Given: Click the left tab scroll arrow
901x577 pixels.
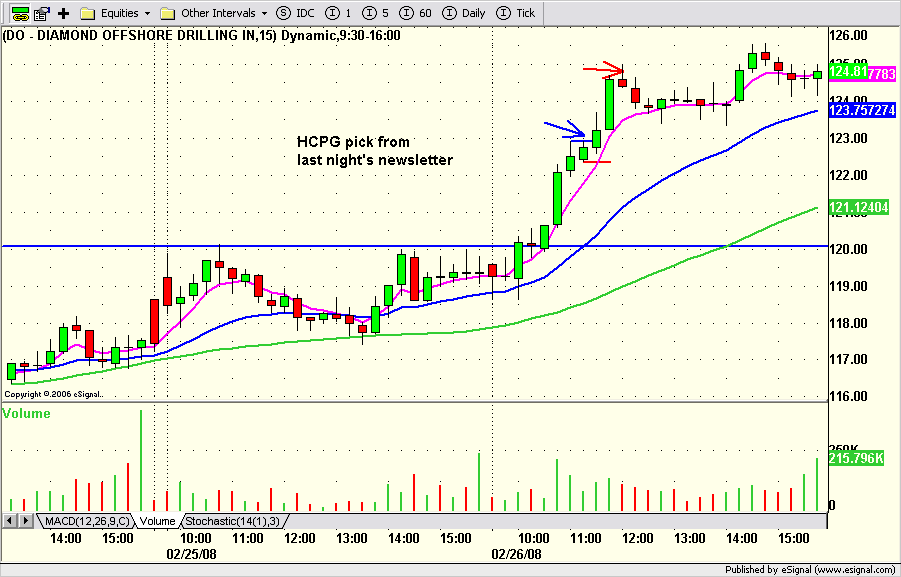Looking at the screenshot, I should point(10,521).
